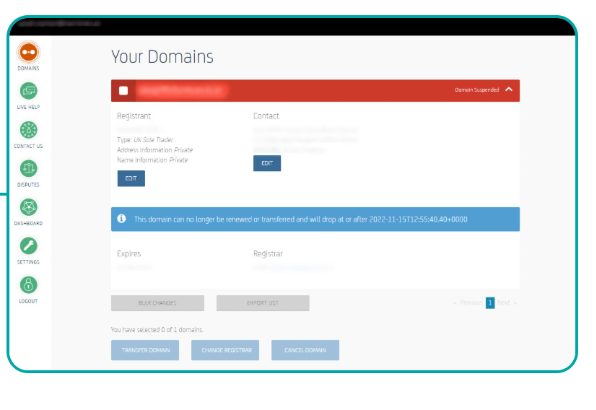Image resolution: width=596 pixels, height=410 pixels.
Task: Open Settings wrench icon
Action: tap(29, 246)
